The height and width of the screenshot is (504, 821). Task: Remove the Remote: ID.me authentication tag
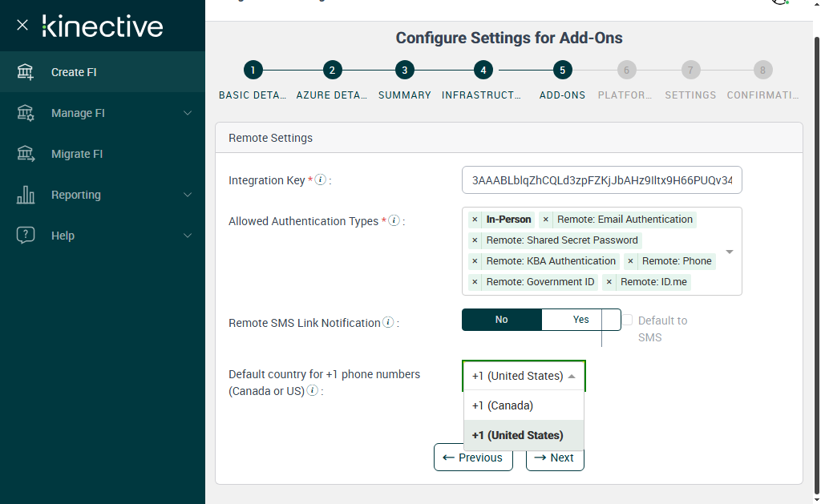[x=609, y=282]
